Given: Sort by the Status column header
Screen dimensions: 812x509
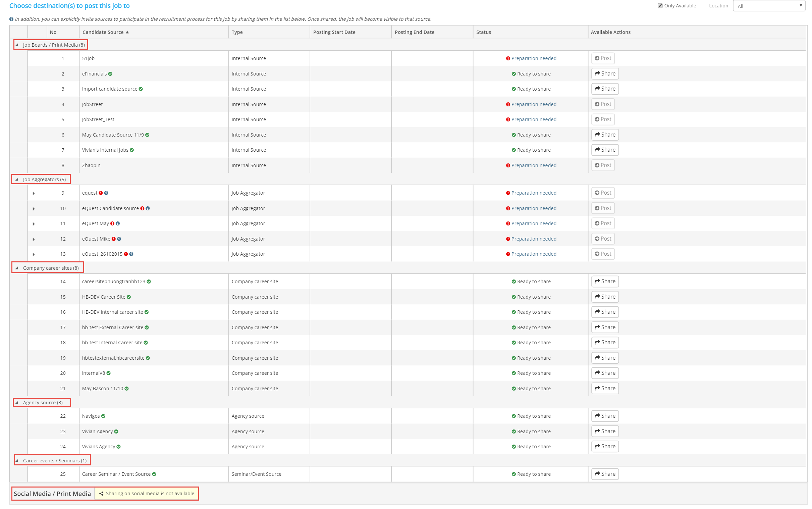Looking at the screenshot, I should tap(484, 32).
